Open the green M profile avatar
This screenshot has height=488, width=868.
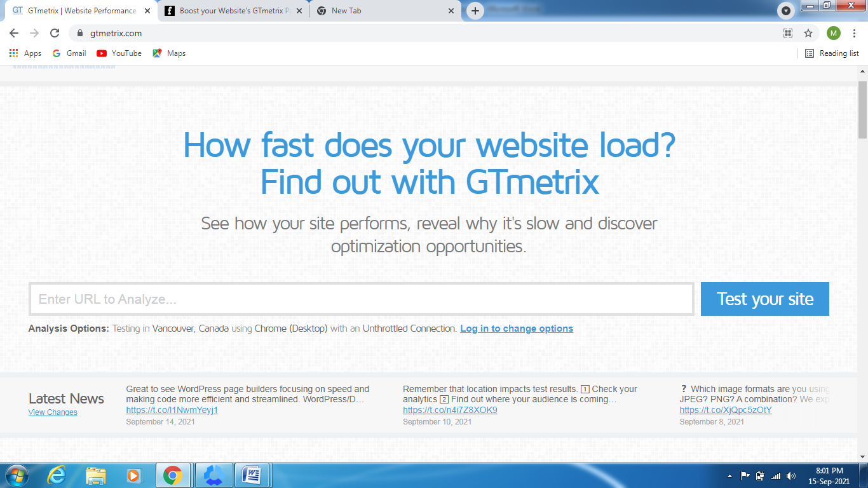834,33
